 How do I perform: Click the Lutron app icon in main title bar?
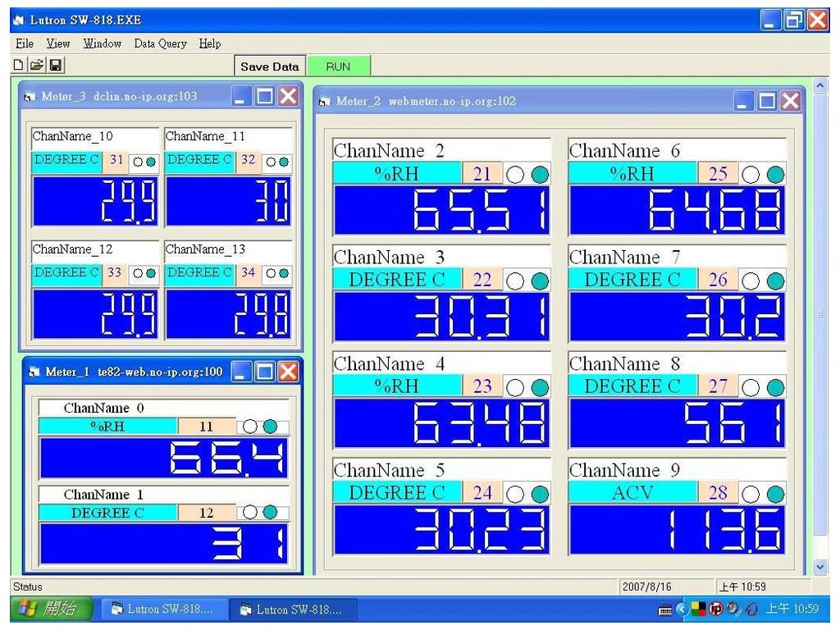pyautogui.click(x=20, y=21)
